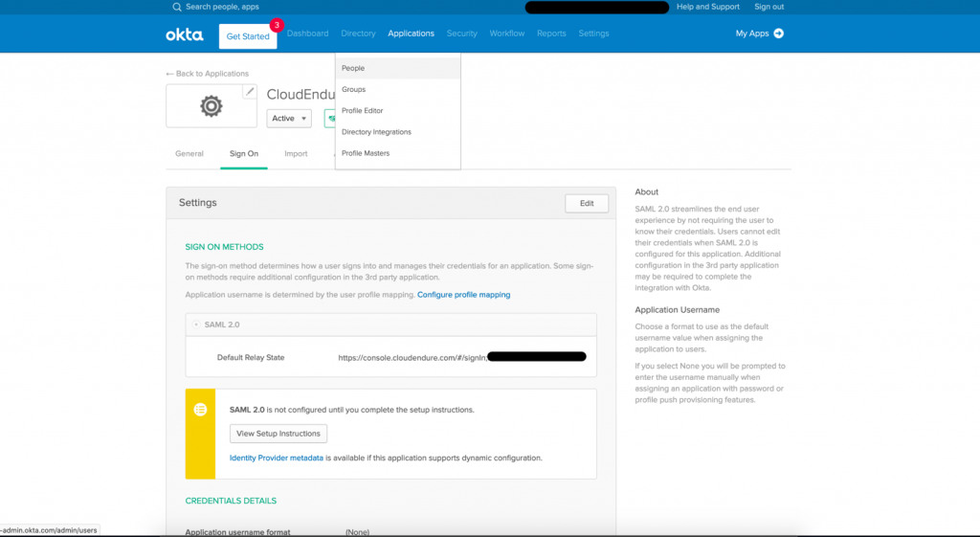Click the Search people, apps field
This screenshot has width=980, height=537.
222,7
